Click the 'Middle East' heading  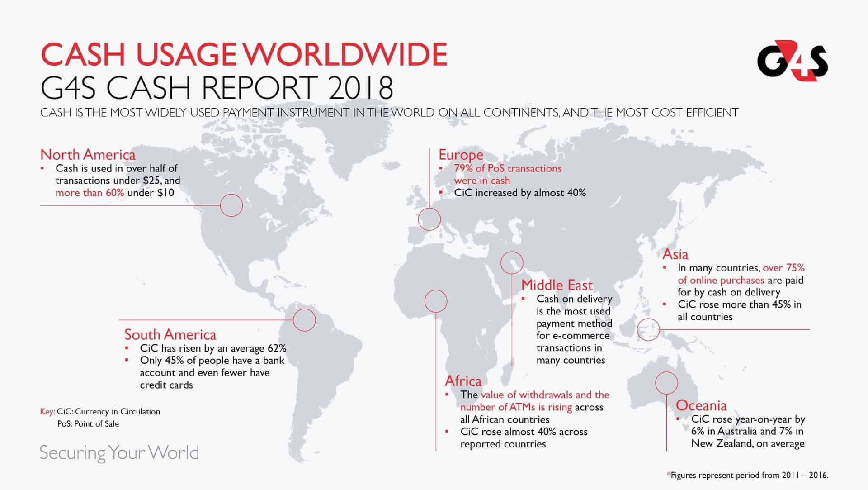pos(557,285)
